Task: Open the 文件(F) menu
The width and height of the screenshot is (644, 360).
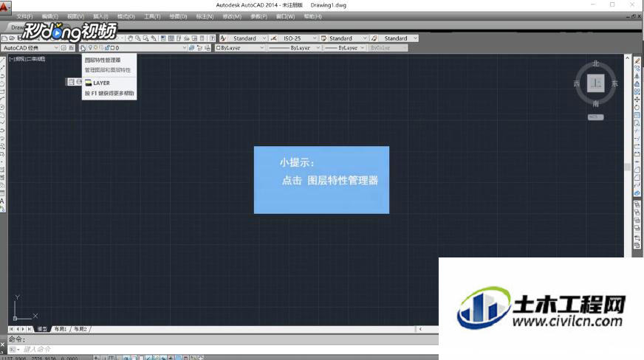Action: click(x=24, y=16)
